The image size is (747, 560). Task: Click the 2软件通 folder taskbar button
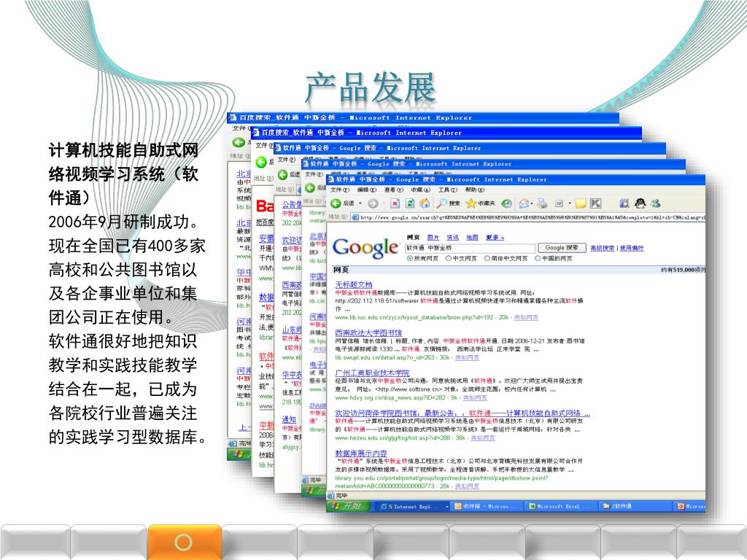coord(635,507)
